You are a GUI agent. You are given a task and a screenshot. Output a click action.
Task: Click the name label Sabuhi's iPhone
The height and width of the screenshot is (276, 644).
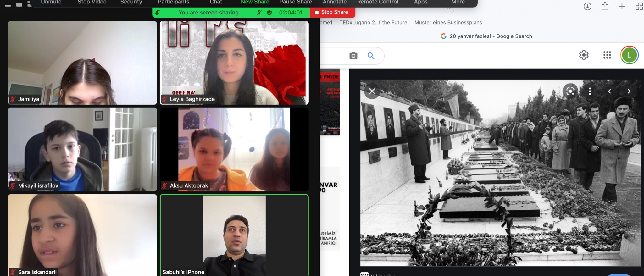[x=183, y=272]
